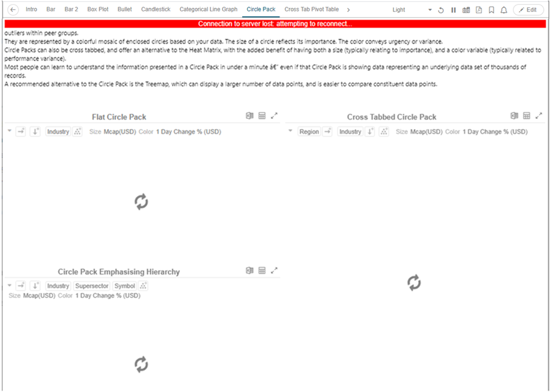The image size is (551, 392).
Task: Click the Cross Tabbed Circle Pack title
Action: 391,117
